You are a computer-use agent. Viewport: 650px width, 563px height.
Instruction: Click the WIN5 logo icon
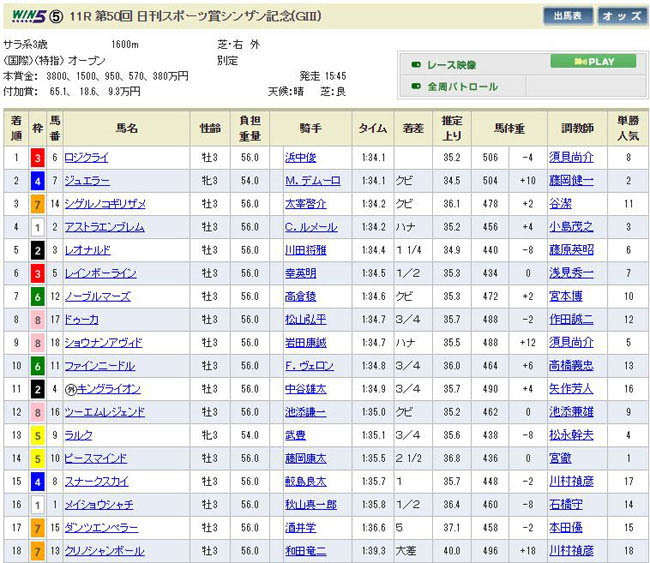pos(25,16)
